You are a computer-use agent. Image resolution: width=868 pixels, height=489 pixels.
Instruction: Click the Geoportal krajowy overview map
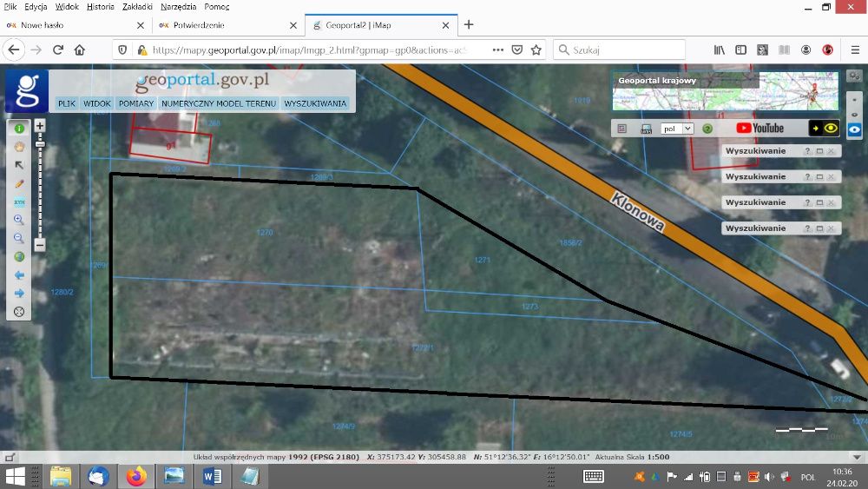point(725,91)
